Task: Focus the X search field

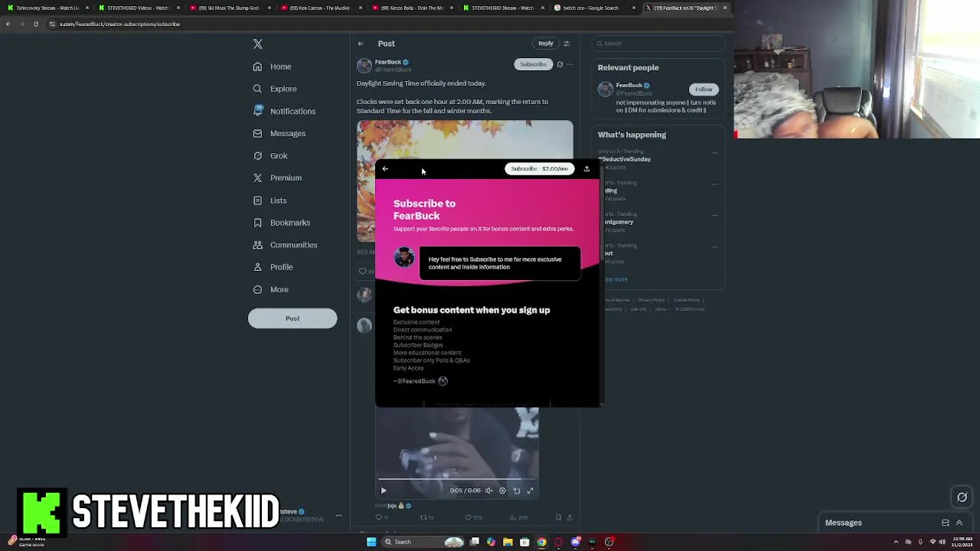Action: (658, 44)
